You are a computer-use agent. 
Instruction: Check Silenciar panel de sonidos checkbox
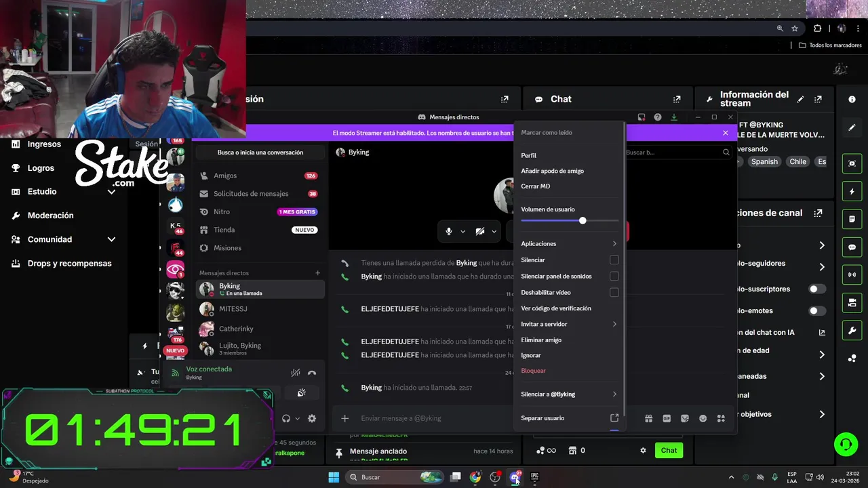coord(614,276)
